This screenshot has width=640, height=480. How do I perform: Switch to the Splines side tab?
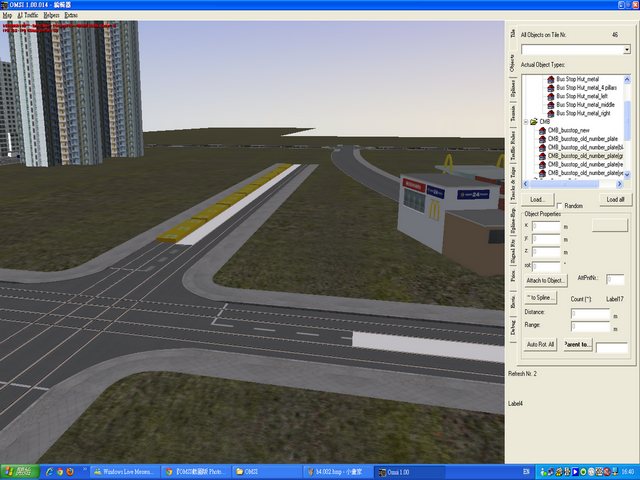(513, 88)
